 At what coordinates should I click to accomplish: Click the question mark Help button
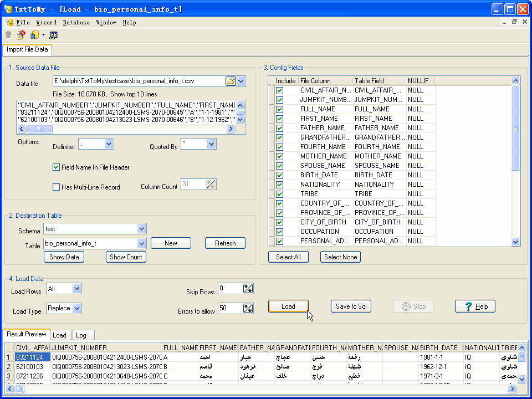click(475, 306)
